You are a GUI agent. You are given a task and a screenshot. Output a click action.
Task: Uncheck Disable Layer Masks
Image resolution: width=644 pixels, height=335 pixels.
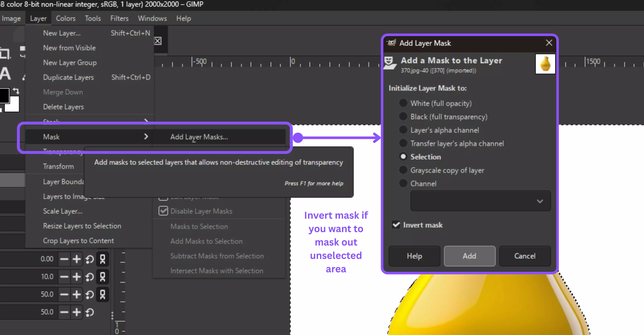click(x=163, y=211)
